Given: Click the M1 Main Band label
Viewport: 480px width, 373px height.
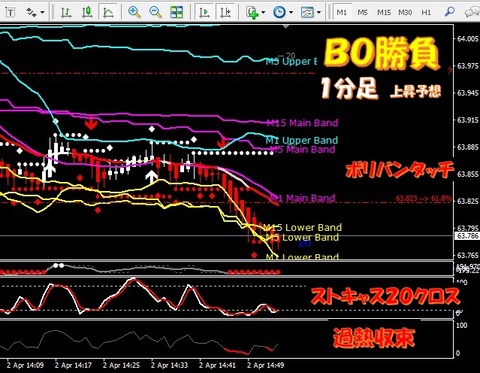Looking at the screenshot, I should [302, 198].
